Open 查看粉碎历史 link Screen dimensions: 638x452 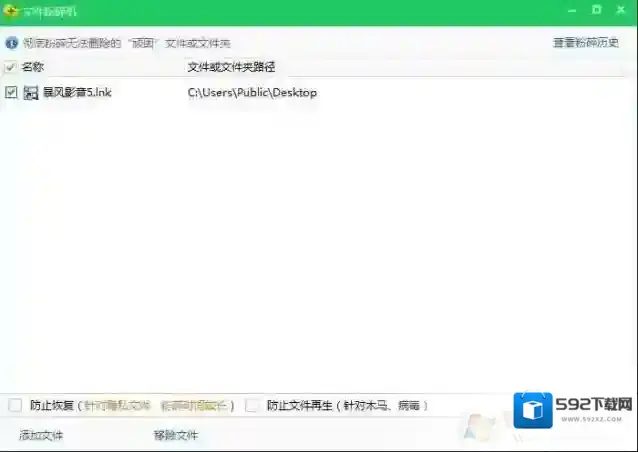point(586,43)
